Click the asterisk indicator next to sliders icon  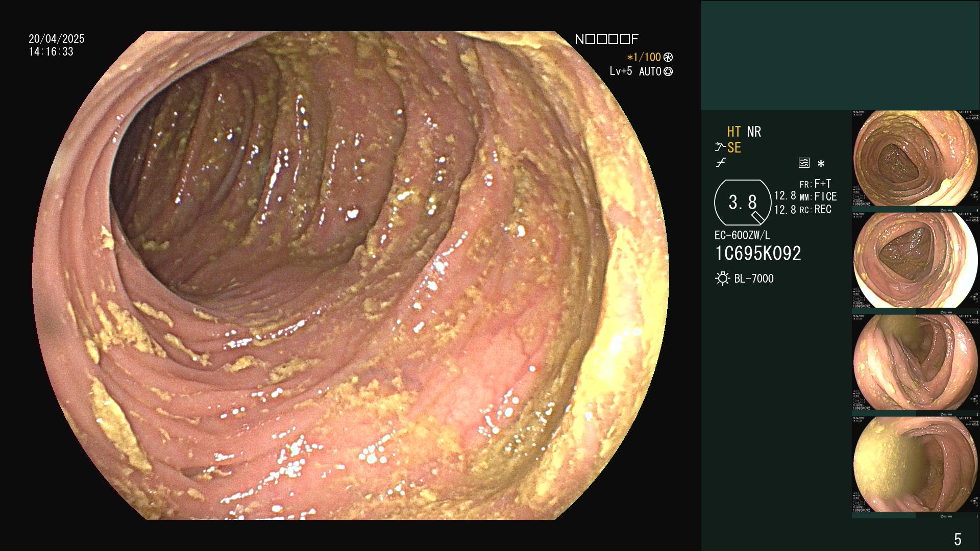coord(821,164)
